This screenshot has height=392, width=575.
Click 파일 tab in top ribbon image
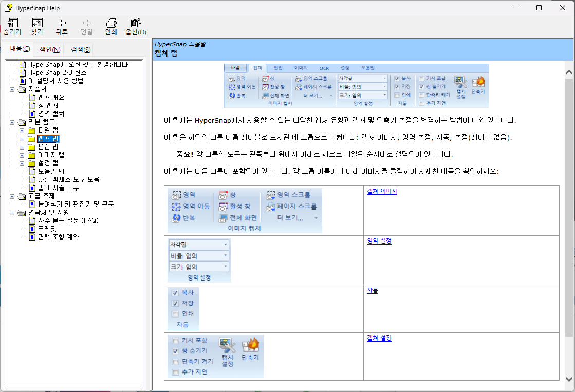pos(235,68)
